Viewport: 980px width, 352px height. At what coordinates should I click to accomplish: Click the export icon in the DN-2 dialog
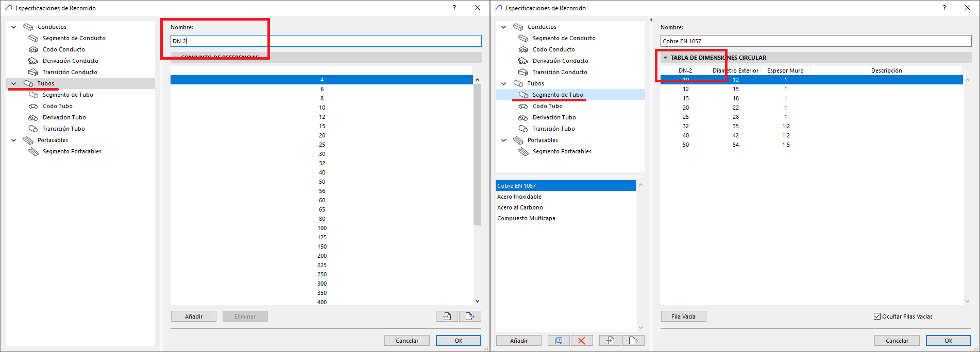click(x=469, y=316)
